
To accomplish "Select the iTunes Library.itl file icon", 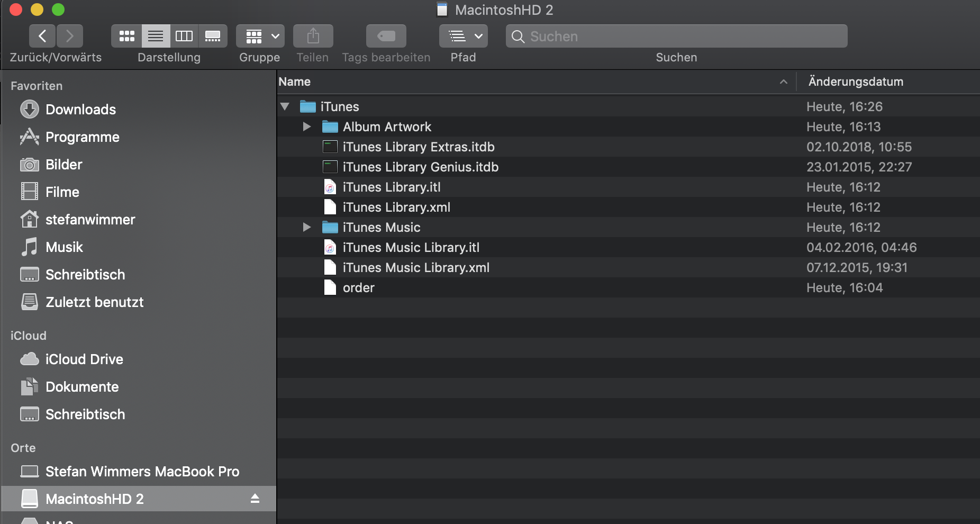I will pos(330,187).
